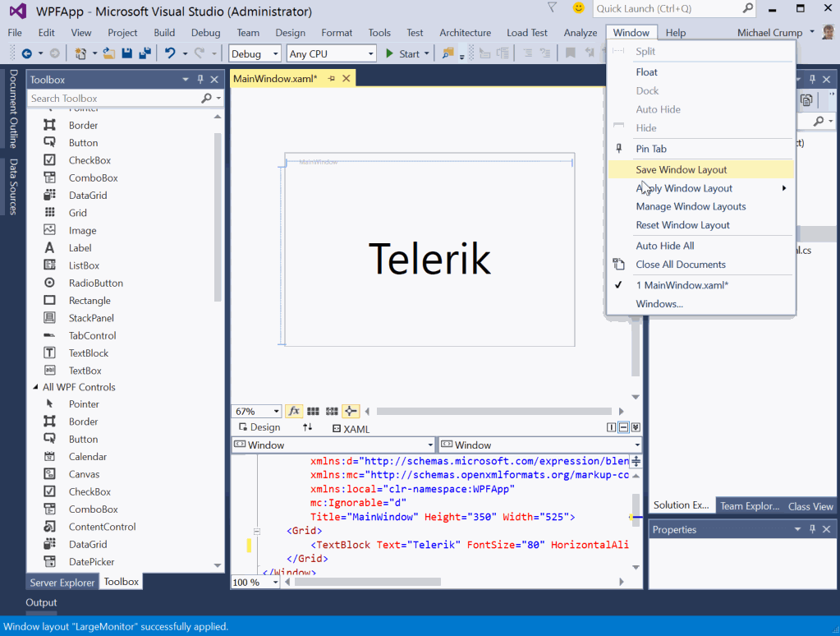Select the StackPanel toolbox control
The width and height of the screenshot is (840, 636).
pos(91,318)
